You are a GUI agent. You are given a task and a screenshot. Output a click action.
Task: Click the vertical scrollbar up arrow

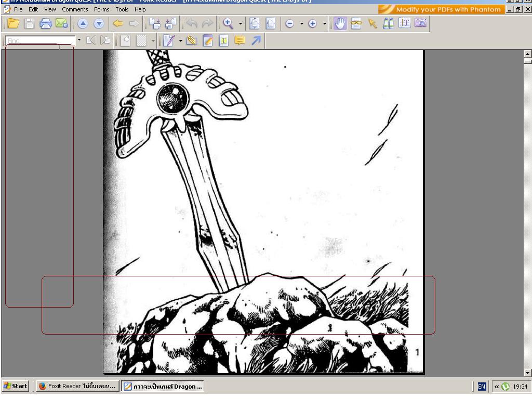tap(527, 54)
